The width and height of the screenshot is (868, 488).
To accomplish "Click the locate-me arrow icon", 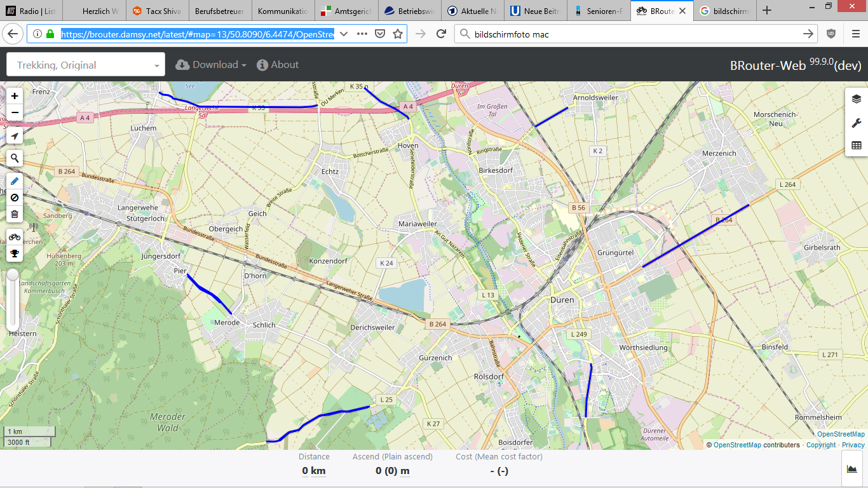I will [x=15, y=136].
